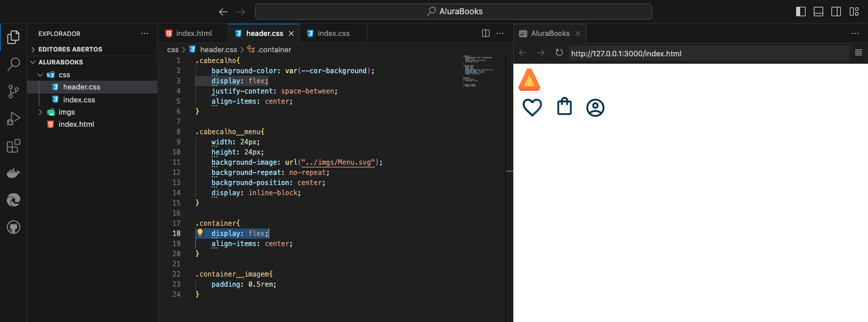Viewport: 868px width, 322px height.
Task: Click the .container breadcrumb symbol
Action: click(275, 49)
